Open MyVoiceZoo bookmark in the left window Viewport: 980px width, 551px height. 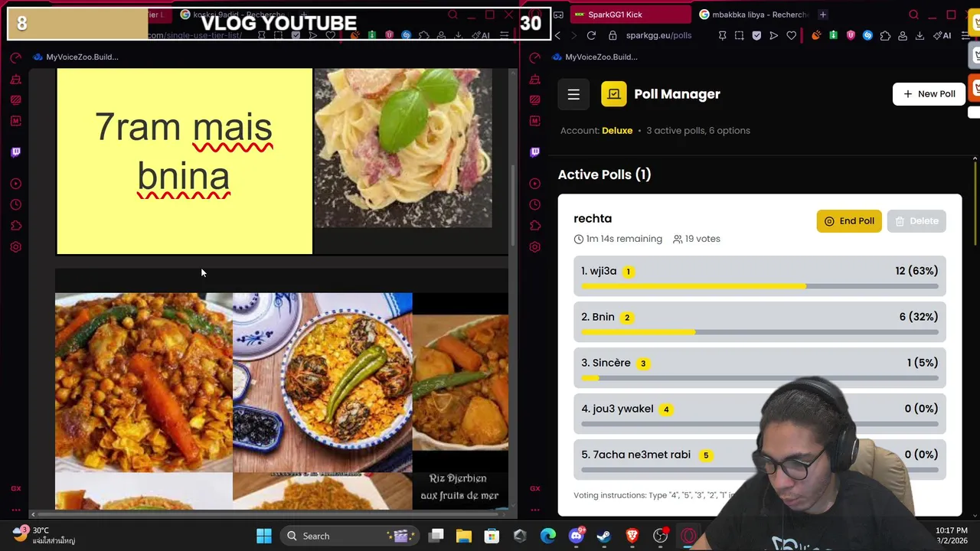76,57
